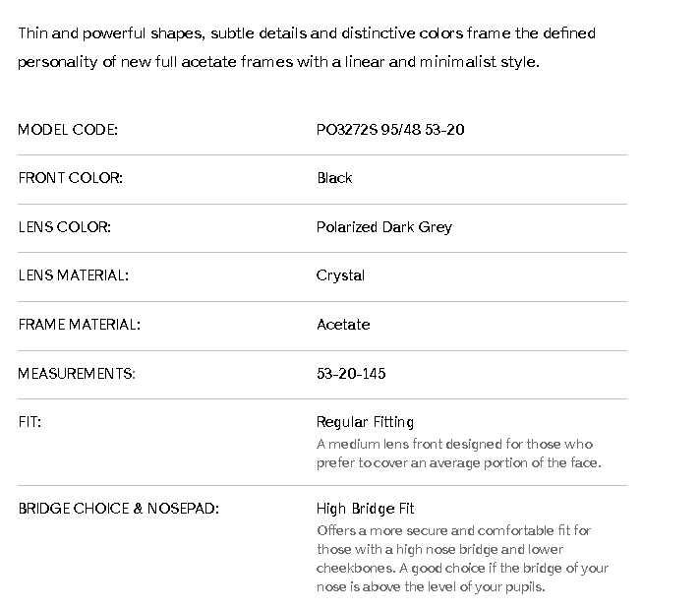Image resolution: width=700 pixels, height=609 pixels.
Task: Select the Crystal lens material value
Action: (340, 275)
